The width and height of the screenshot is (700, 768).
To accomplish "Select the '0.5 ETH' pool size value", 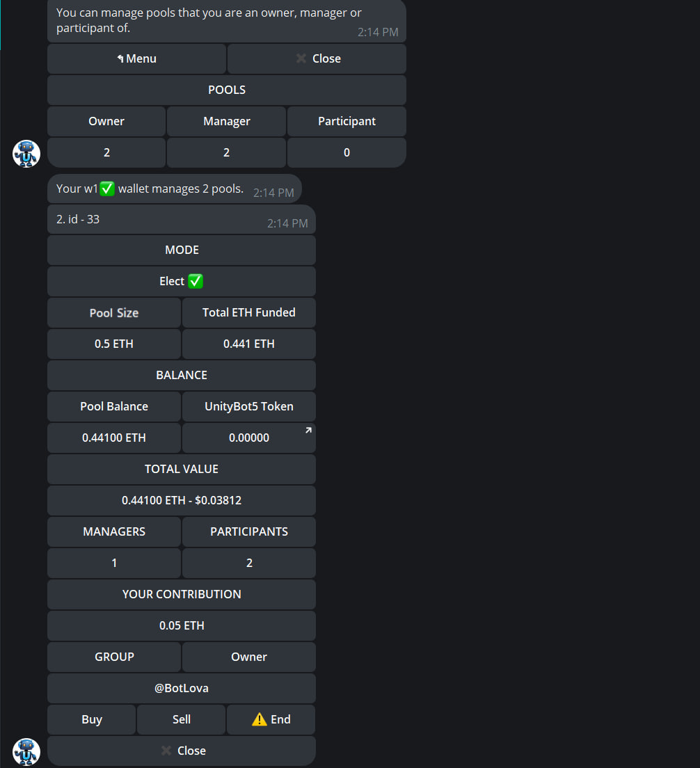I will coord(114,344).
